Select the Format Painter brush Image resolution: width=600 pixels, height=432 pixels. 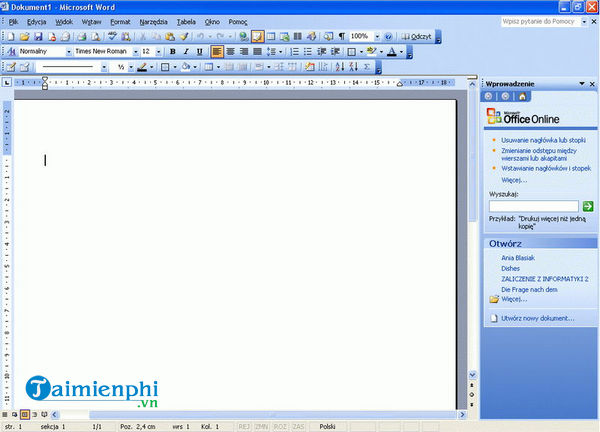[x=184, y=36]
